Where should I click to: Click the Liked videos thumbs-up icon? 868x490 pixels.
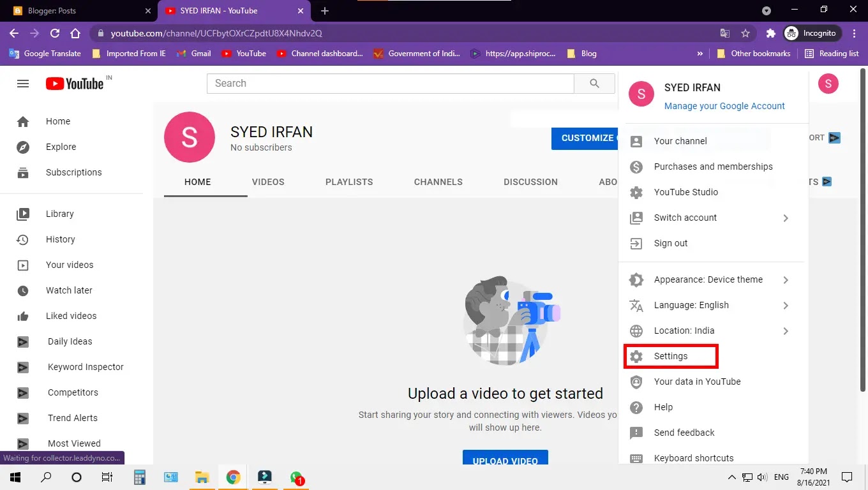[23, 316]
